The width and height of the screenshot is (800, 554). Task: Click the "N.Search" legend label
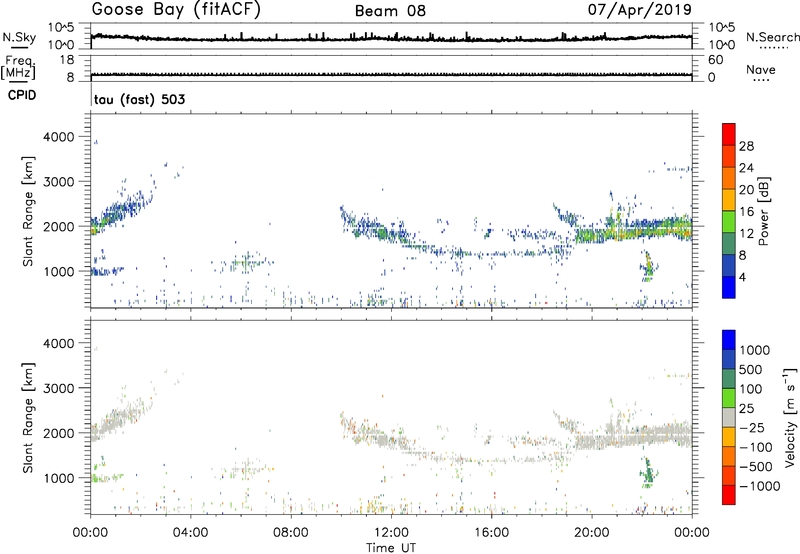pyautogui.click(x=772, y=37)
